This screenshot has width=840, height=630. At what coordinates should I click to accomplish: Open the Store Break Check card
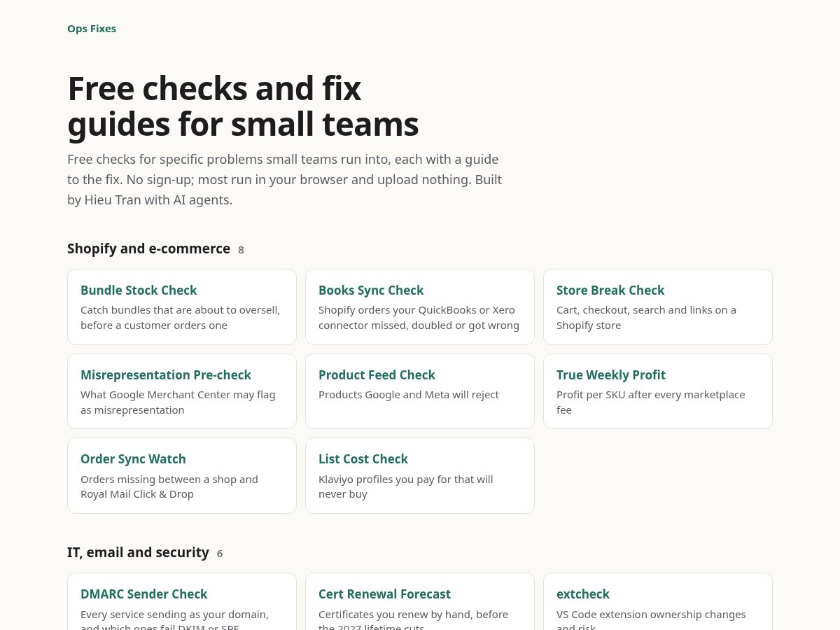point(658,307)
